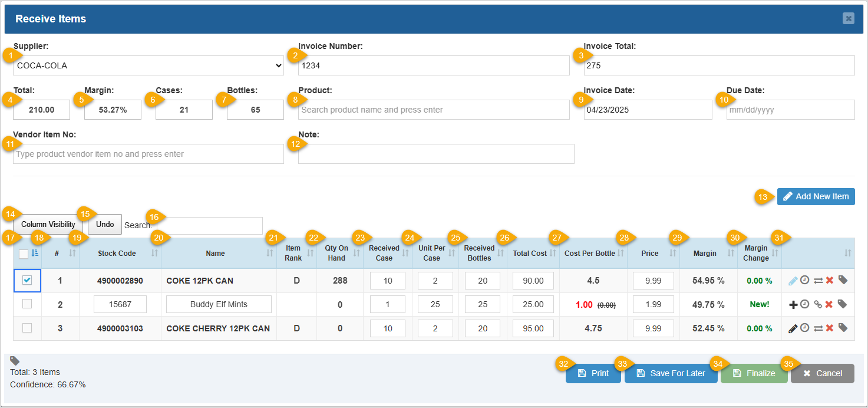Image resolution: width=868 pixels, height=408 pixels.
Task: Open the Supplier dropdown showing COCA-COLA
Action: pyautogui.click(x=147, y=65)
